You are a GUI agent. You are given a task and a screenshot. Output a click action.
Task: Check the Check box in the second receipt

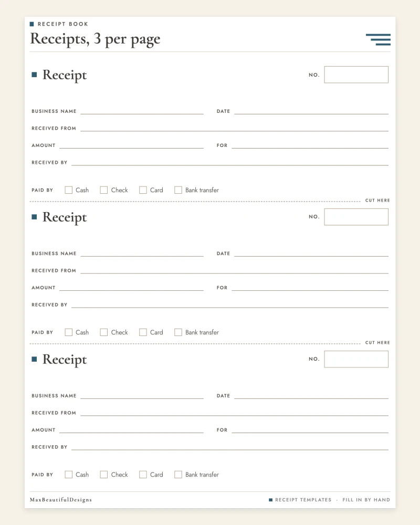click(104, 332)
